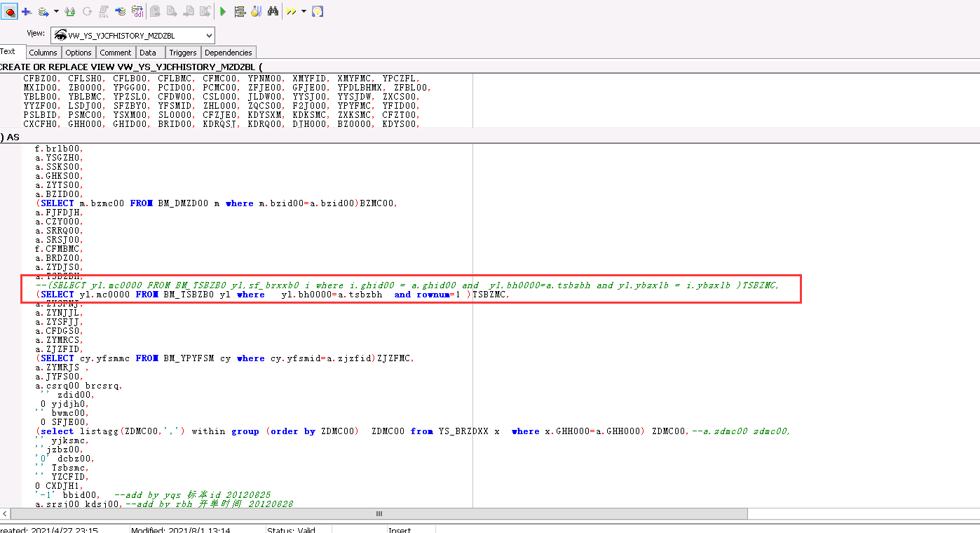Click the lightbulb icon
The image size is (980, 533).
coord(318,11)
